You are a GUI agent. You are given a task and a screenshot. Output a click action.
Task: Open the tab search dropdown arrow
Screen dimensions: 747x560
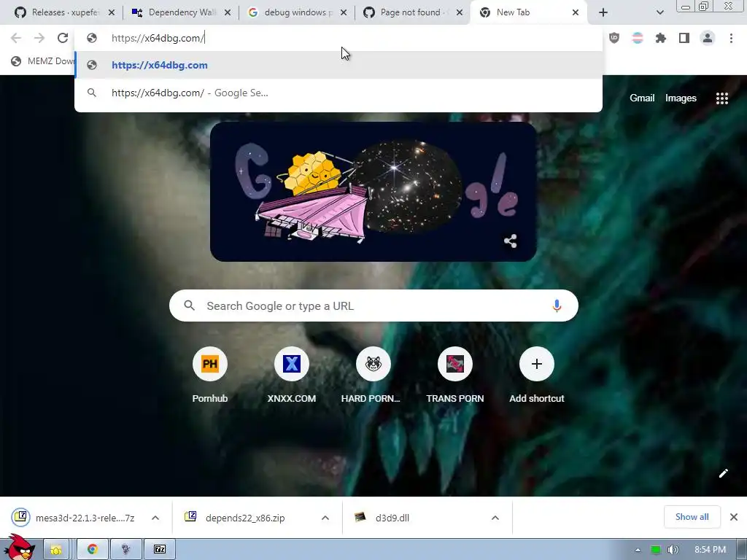click(x=659, y=12)
